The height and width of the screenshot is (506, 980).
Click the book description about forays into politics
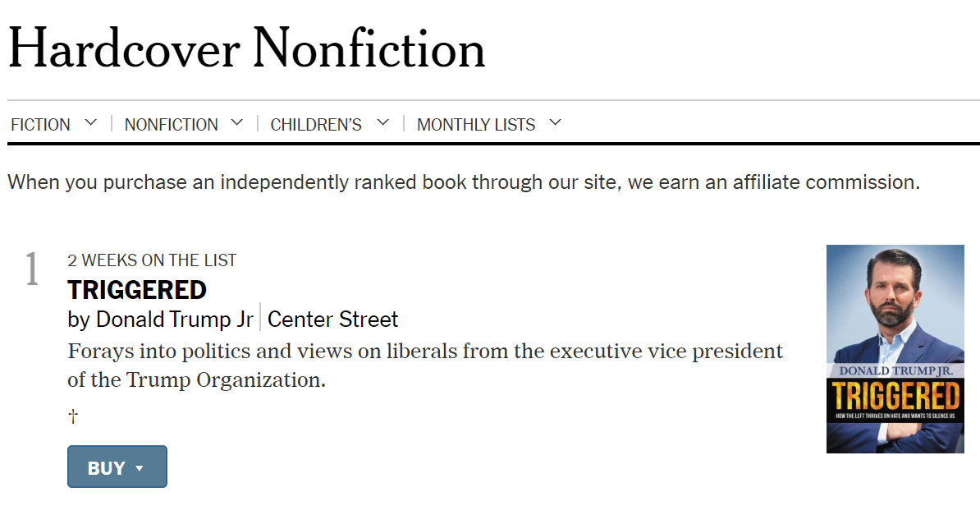coord(425,366)
